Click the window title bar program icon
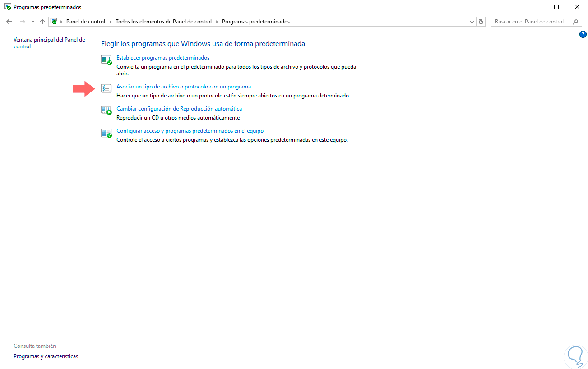 pos(8,7)
